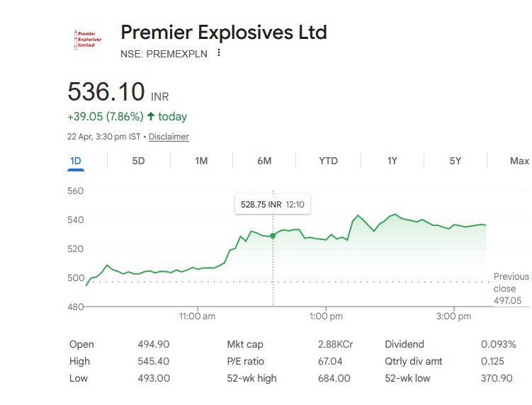Switch chart to 6M range
532x405 pixels.
[264, 161]
